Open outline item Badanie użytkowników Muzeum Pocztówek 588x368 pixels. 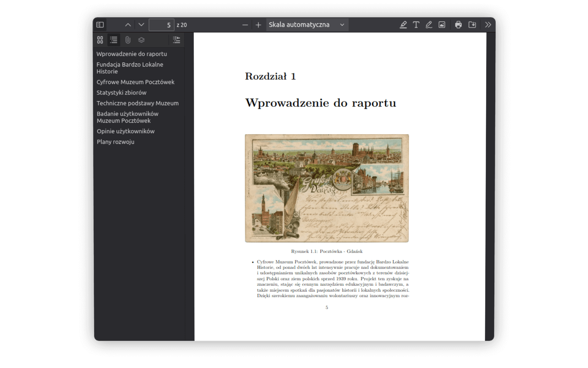pyautogui.click(x=127, y=117)
